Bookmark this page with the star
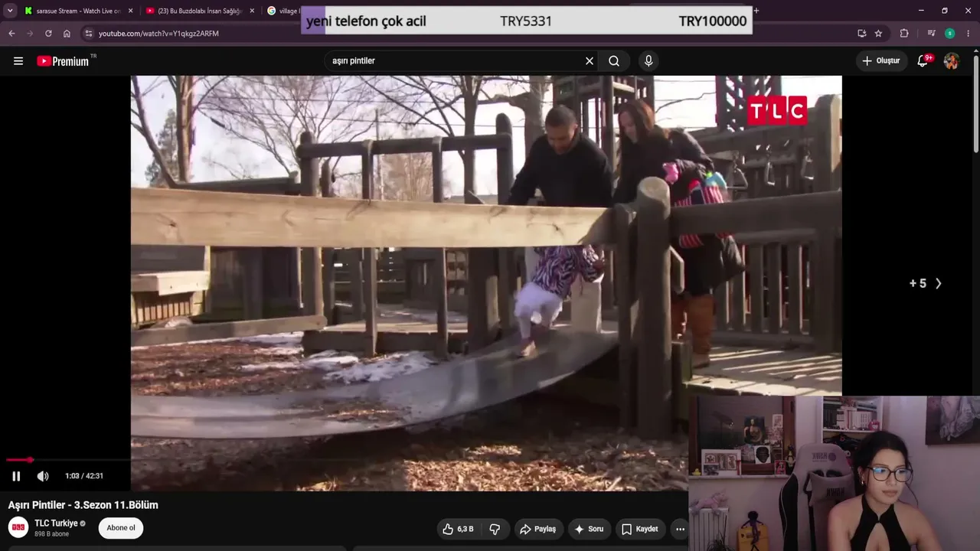980x551 pixels. (x=878, y=34)
